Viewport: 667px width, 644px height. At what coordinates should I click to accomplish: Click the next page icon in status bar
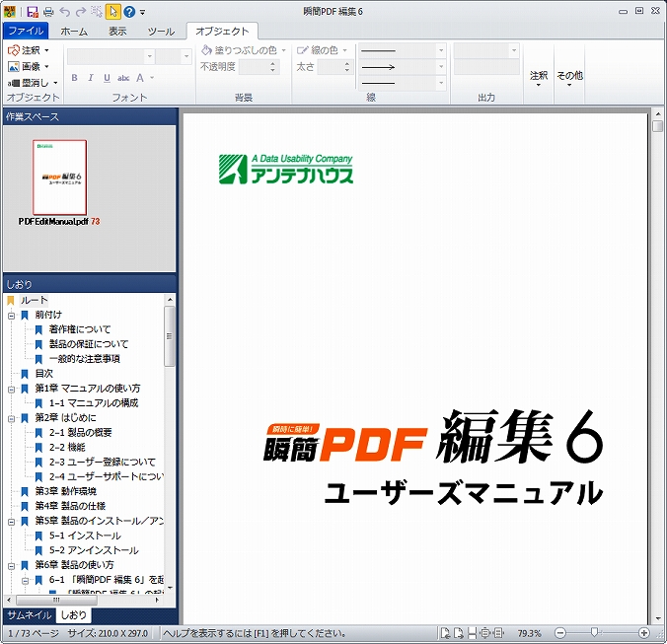(459, 633)
